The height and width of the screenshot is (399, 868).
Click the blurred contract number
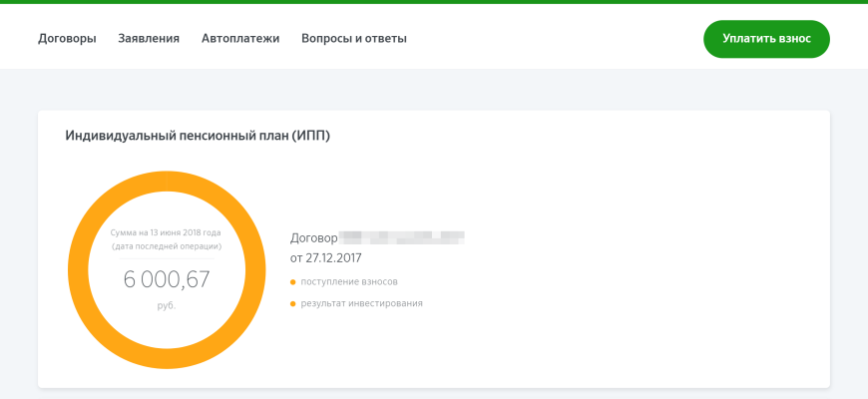pos(402,238)
